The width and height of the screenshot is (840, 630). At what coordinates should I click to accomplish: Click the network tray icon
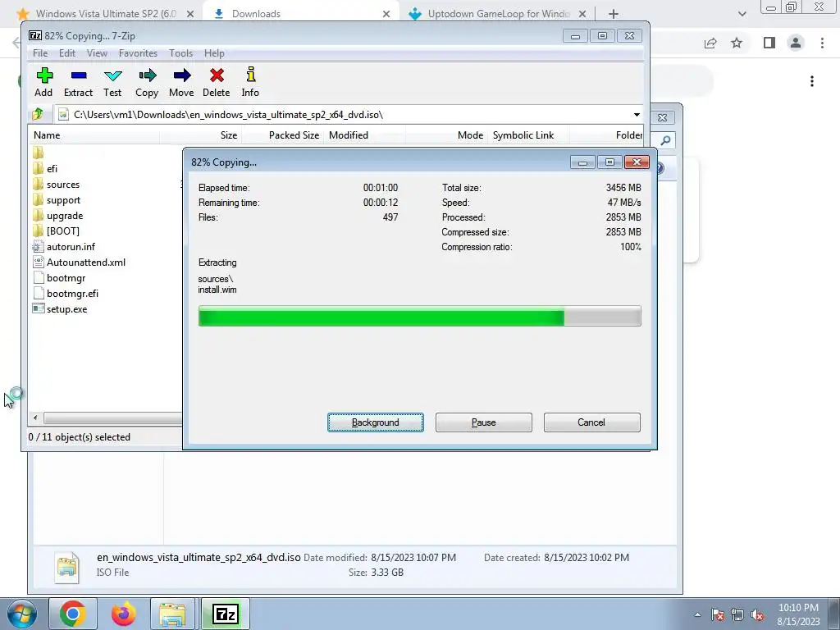click(737, 615)
